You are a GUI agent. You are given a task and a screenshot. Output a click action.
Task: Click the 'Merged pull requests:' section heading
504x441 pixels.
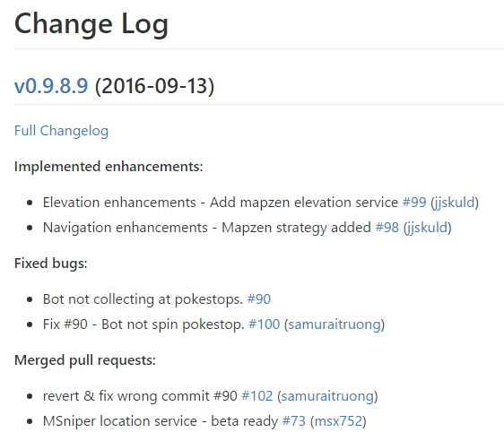click(x=85, y=360)
